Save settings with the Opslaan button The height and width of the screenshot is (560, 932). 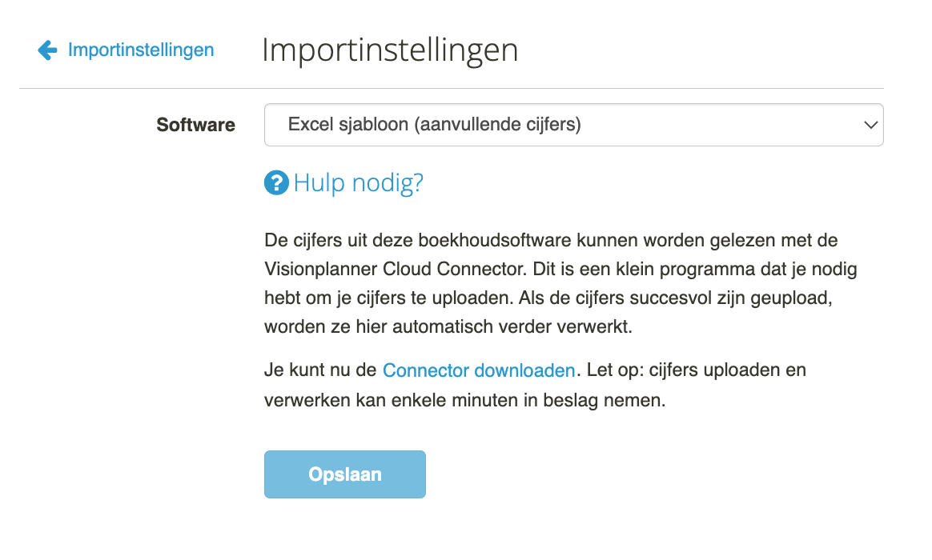click(345, 474)
